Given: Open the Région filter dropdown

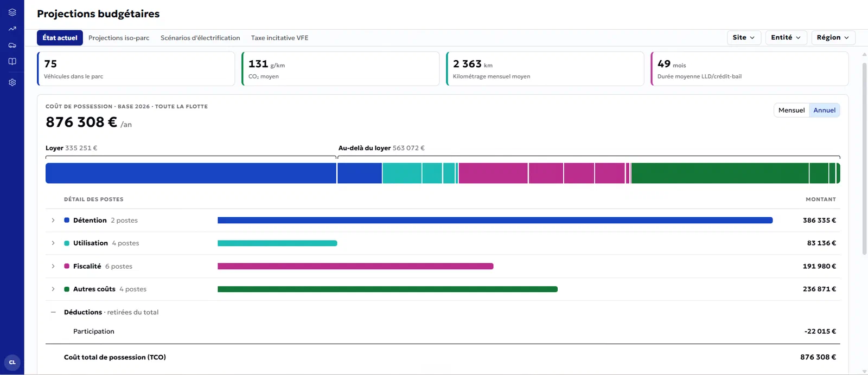Looking at the screenshot, I should (833, 37).
